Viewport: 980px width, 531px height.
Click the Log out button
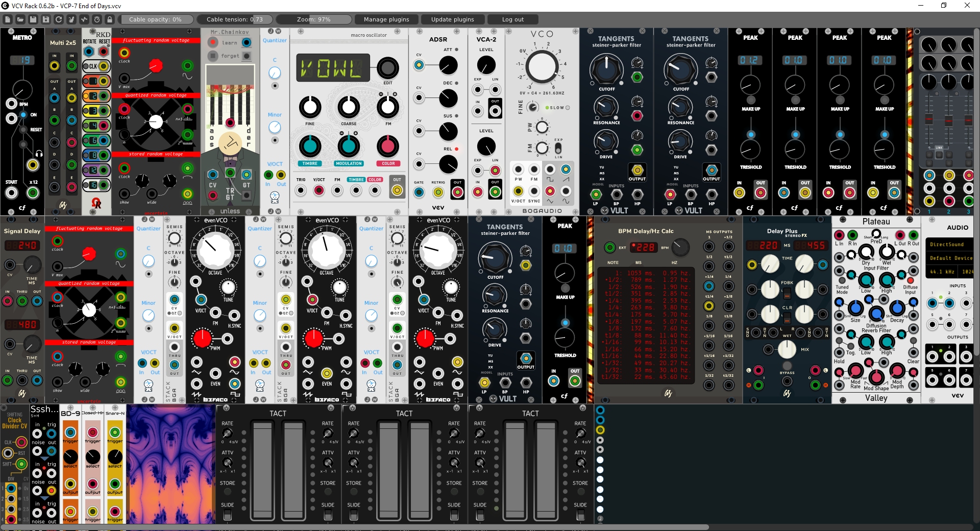tap(513, 19)
